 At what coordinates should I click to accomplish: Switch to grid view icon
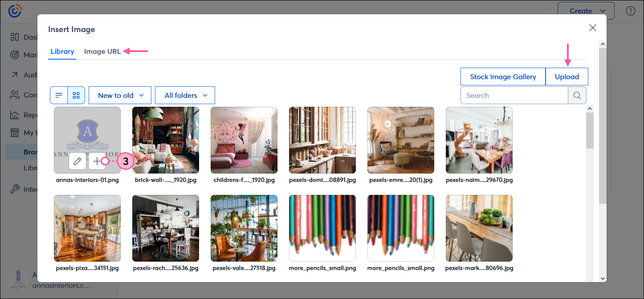(x=76, y=95)
